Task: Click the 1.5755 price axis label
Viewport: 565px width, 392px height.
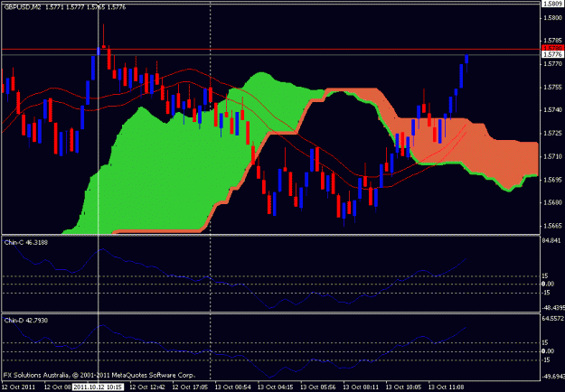Action: coord(552,87)
